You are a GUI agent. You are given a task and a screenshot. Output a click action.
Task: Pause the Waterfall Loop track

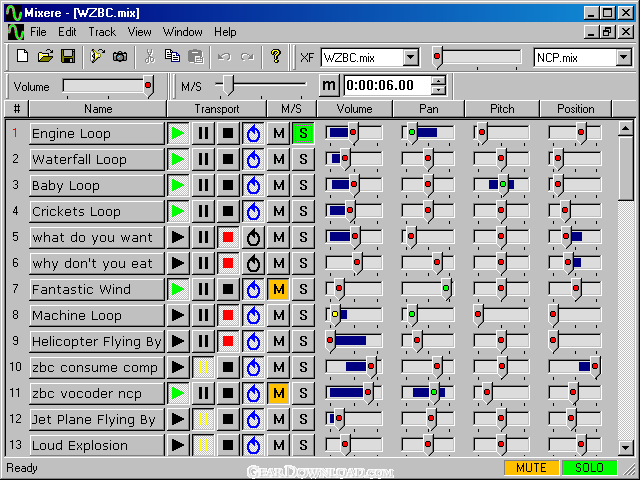pyautogui.click(x=203, y=159)
